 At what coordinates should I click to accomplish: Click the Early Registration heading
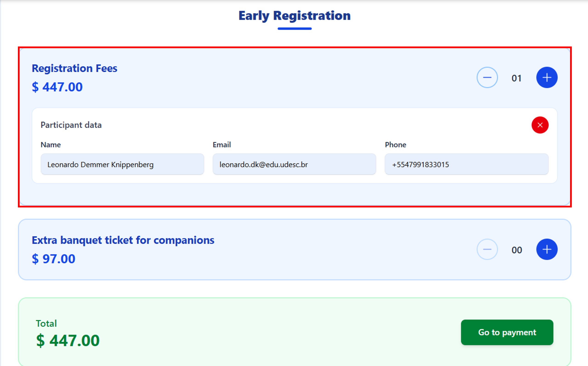[294, 16]
